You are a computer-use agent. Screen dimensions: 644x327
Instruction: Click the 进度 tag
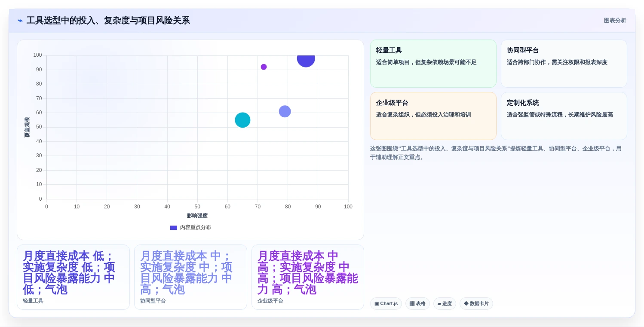[x=445, y=304]
